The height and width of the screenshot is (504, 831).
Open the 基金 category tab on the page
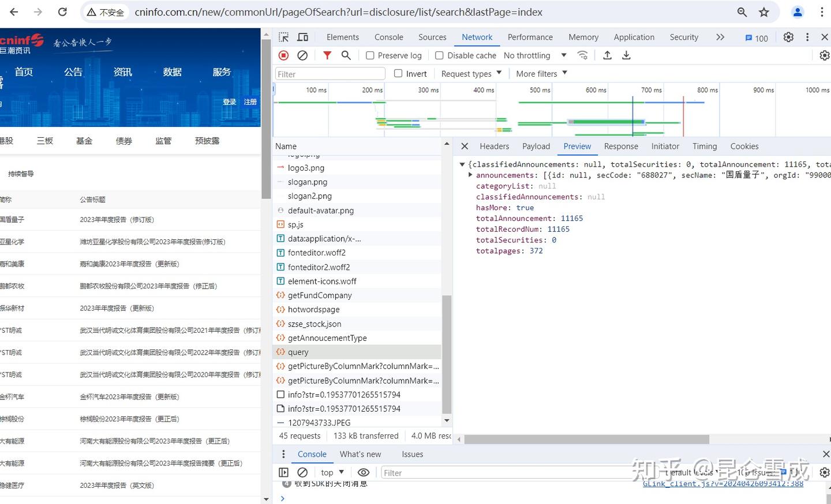coord(84,141)
